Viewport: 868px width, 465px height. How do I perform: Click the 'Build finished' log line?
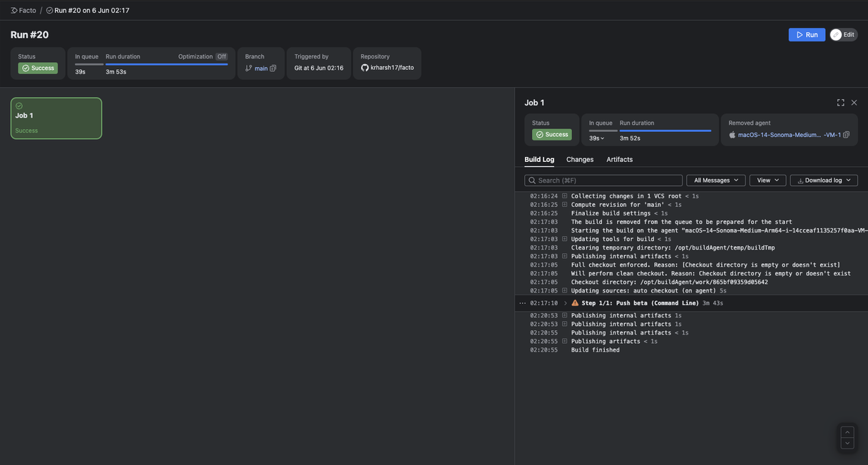click(x=596, y=350)
